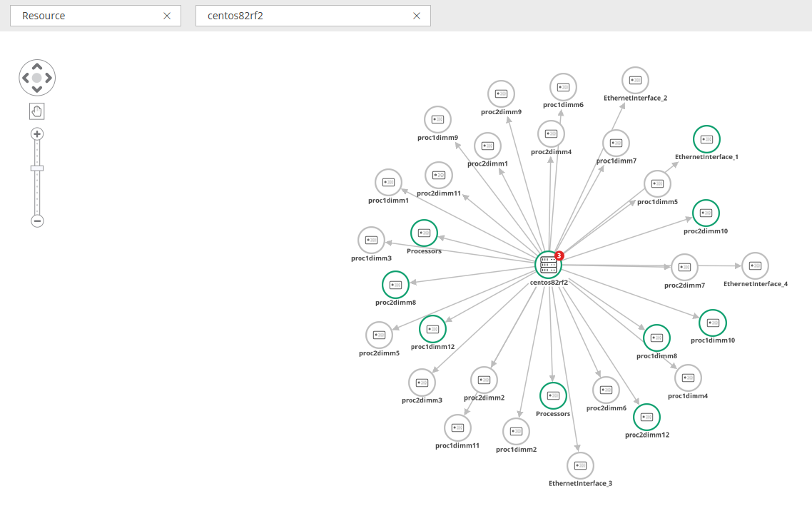The image size is (812, 506).
Task: Zoom out with the minus button
Action: [x=37, y=221]
